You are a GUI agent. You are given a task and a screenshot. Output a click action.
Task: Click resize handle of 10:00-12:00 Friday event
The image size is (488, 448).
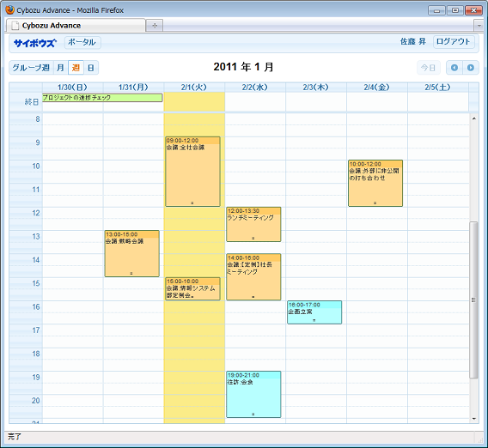[375, 203]
